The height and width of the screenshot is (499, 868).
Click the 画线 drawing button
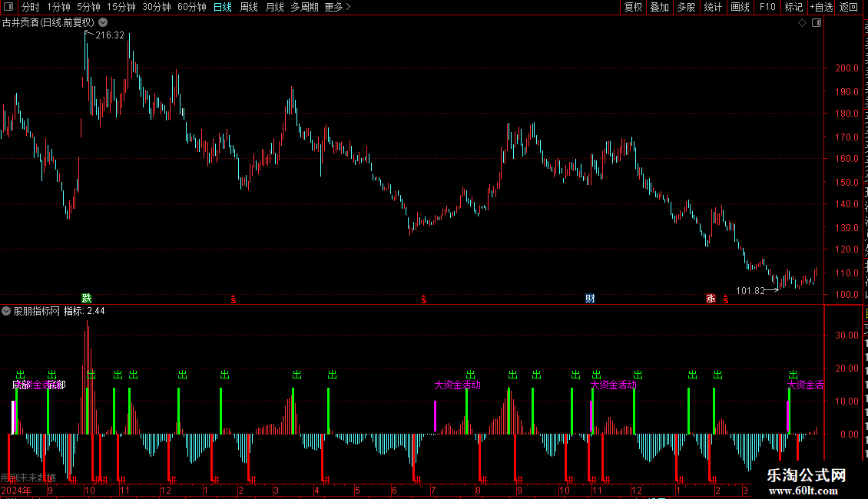(x=740, y=7)
